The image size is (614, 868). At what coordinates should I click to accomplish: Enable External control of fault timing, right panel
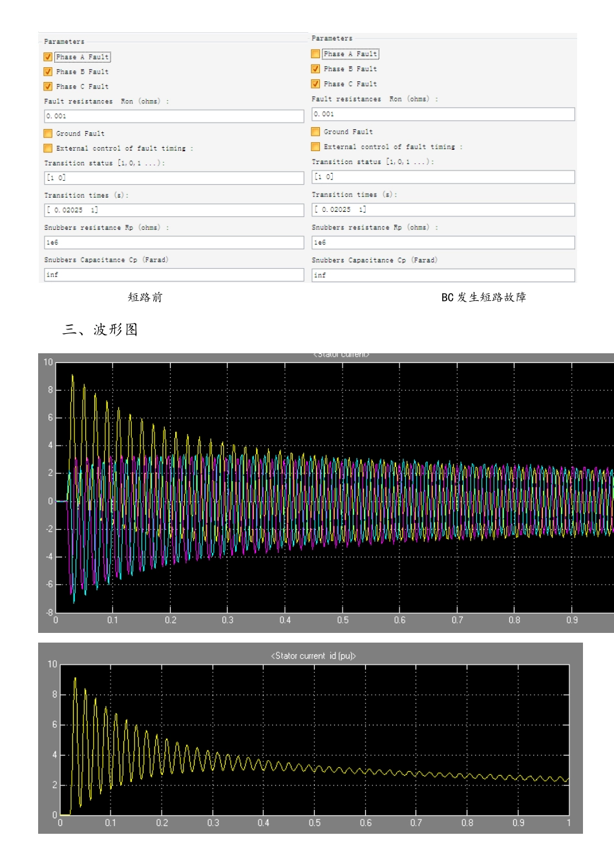click(315, 147)
